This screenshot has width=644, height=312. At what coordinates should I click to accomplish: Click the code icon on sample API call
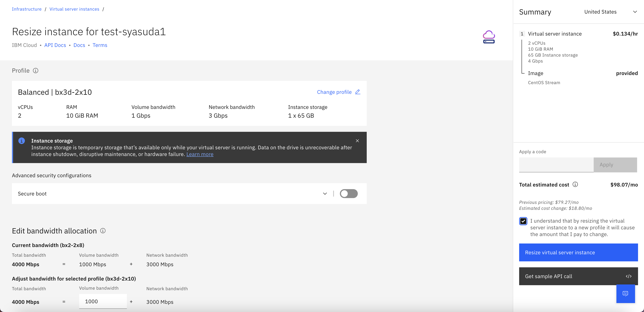click(629, 276)
